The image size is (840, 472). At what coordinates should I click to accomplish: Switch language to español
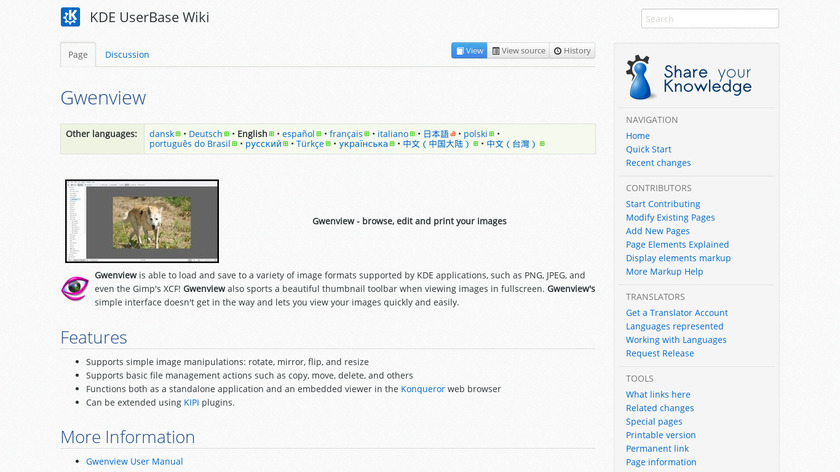[x=298, y=134]
